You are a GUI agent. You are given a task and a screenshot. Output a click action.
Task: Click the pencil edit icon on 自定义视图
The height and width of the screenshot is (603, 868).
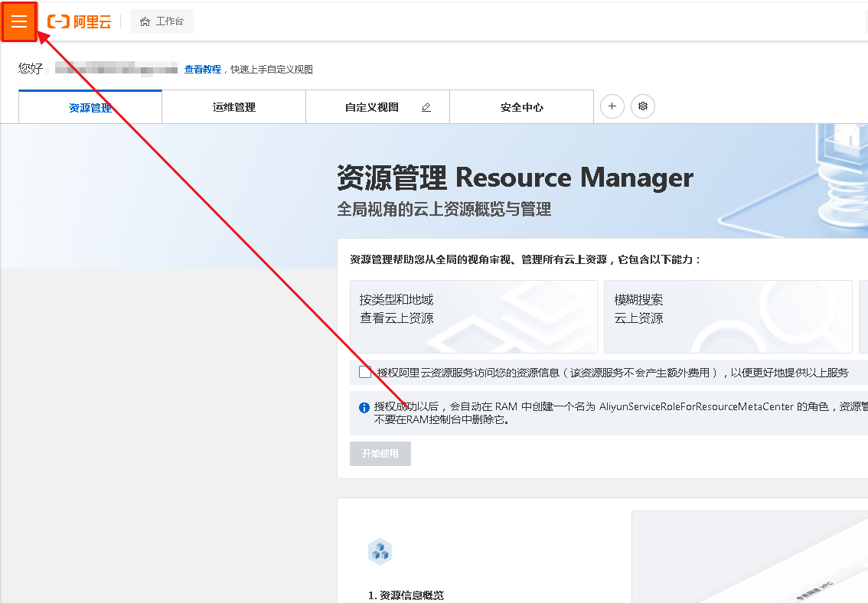tap(426, 107)
